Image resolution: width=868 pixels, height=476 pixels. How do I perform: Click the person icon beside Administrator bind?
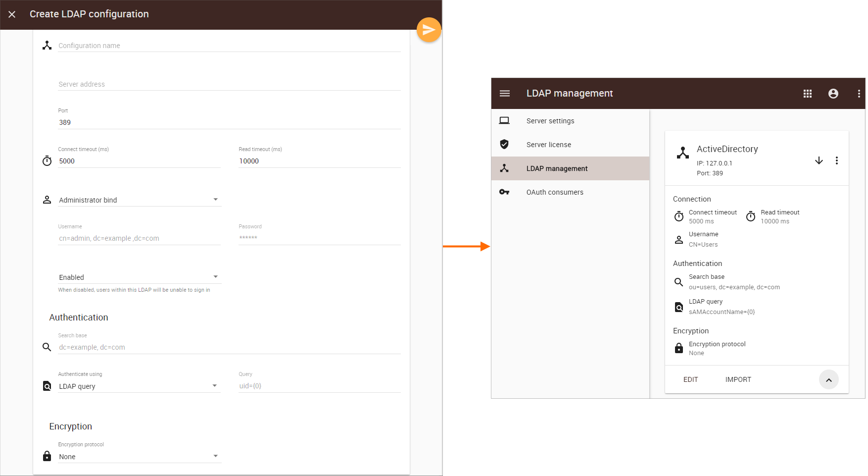[x=47, y=200]
